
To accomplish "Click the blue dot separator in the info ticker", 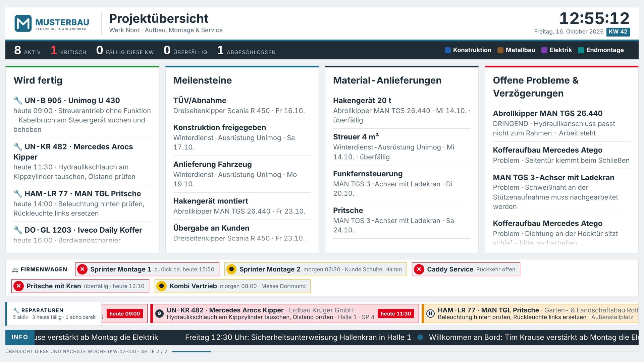I will pyautogui.click(x=420, y=338).
